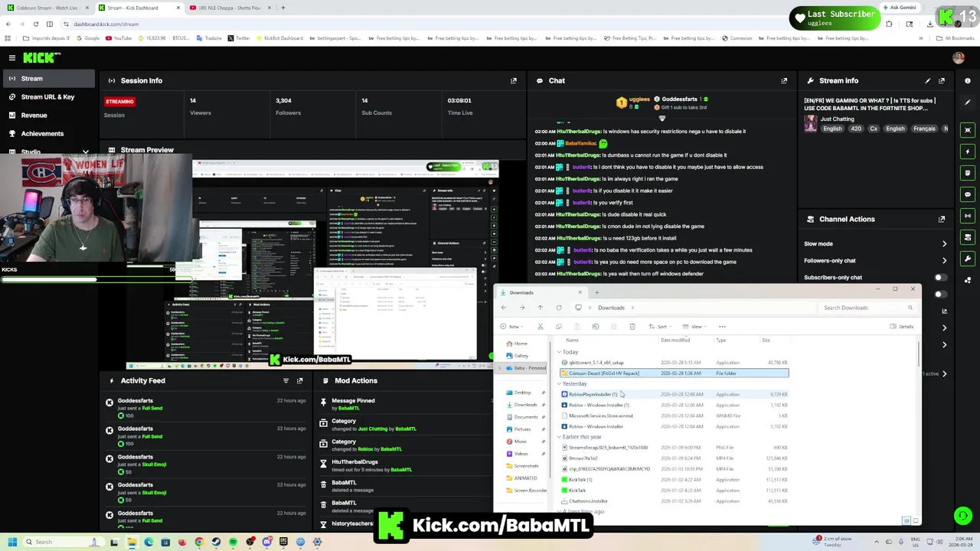Click the info icon in right rail

[x=969, y=80]
